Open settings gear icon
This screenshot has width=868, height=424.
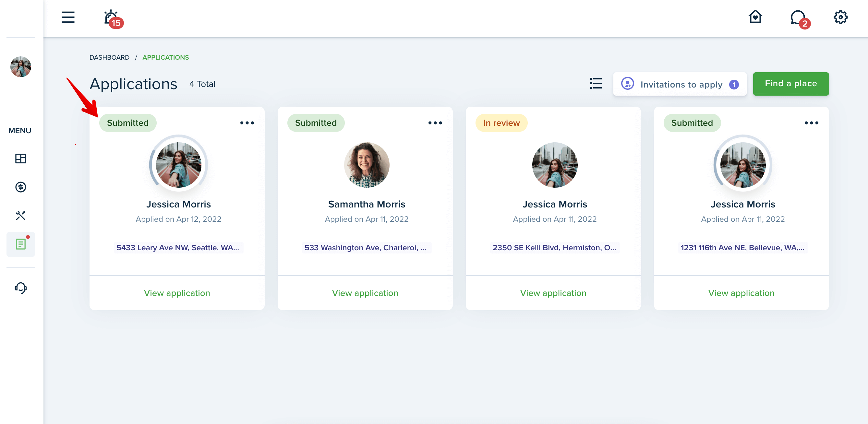840,17
